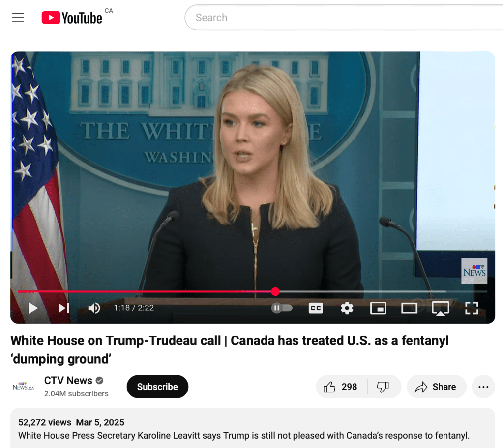Subscribe to CTV News
Image resolution: width=503 pixels, height=448 pixels.
point(157,387)
